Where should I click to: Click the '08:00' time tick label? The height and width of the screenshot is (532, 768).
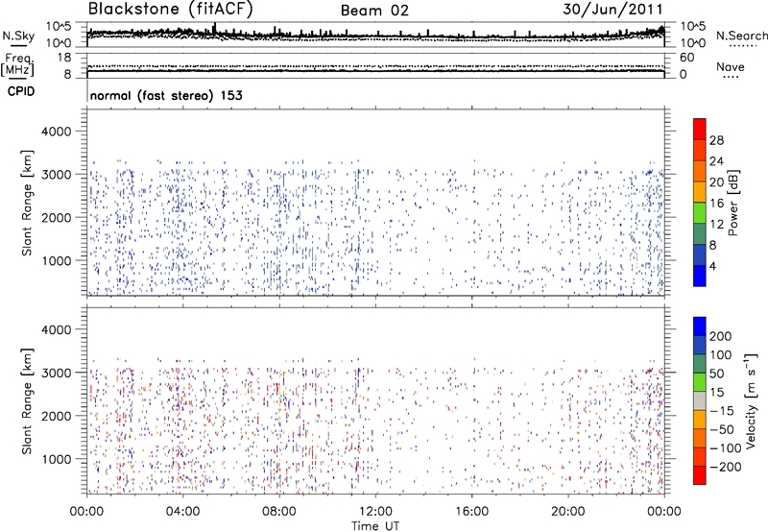[279, 512]
